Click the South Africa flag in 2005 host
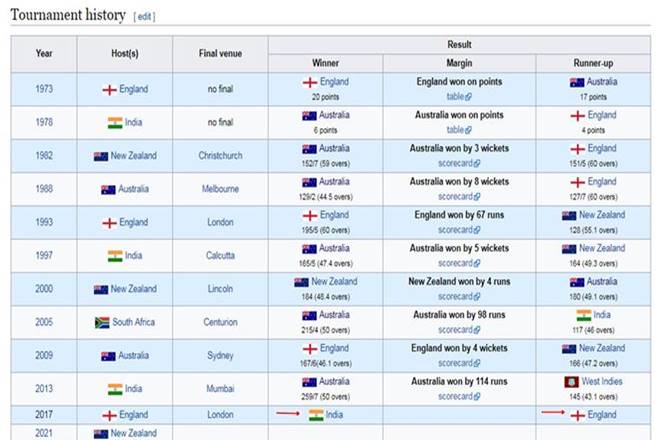The width and height of the screenshot is (660, 440). (x=102, y=323)
